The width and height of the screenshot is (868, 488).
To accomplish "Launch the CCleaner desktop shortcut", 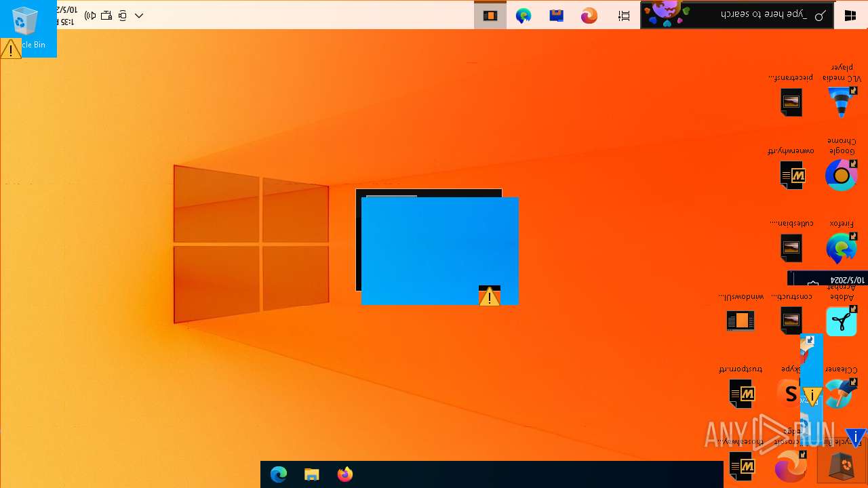I will tap(840, 393).
